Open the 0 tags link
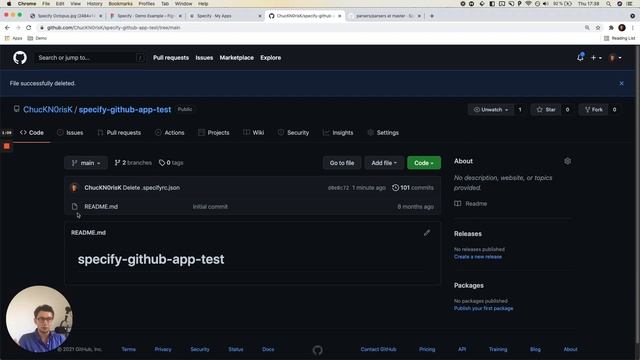Screen dimensions: 640x360 point(171,163)
